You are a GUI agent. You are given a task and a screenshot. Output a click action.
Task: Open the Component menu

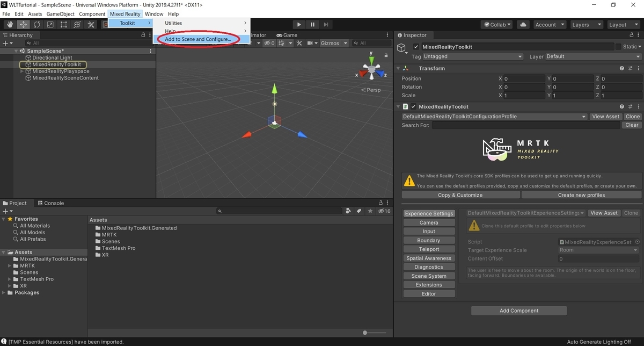[92, 14]
